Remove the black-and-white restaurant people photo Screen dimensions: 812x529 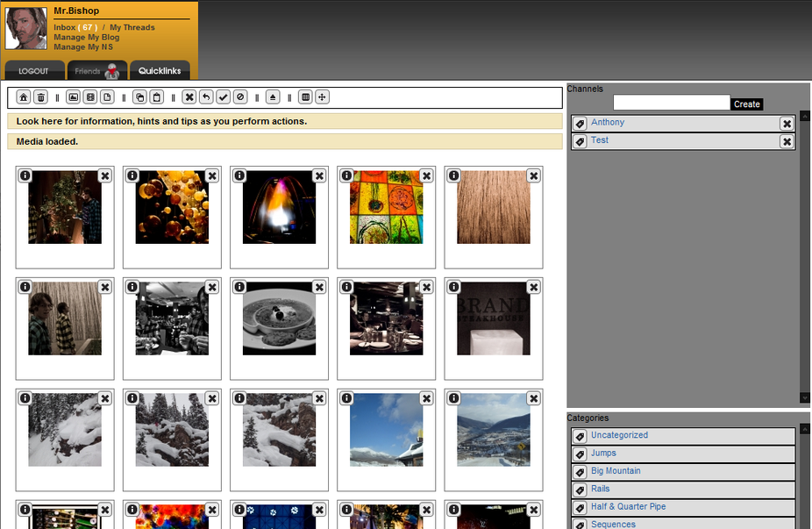(212, 287)
